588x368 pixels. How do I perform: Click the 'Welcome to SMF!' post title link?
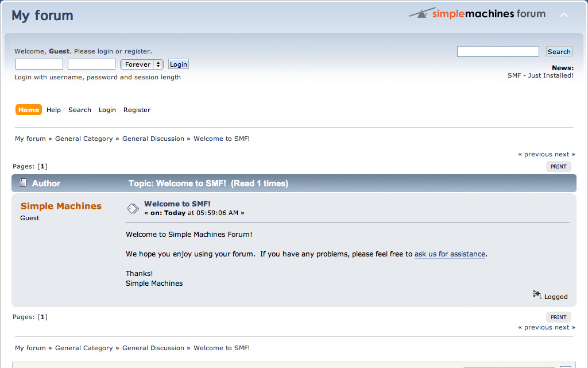(177, 204)
